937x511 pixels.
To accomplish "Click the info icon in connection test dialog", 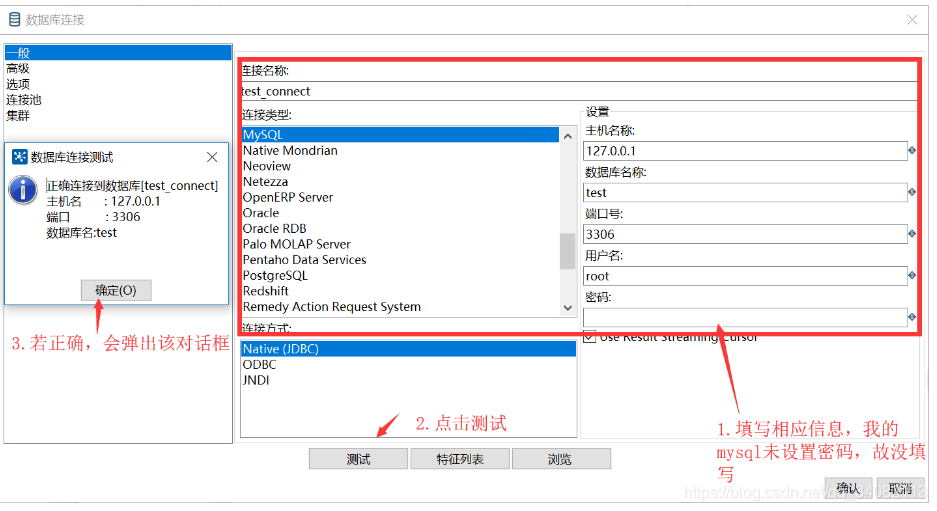I will pyautogui.click(x=23, y=190).
